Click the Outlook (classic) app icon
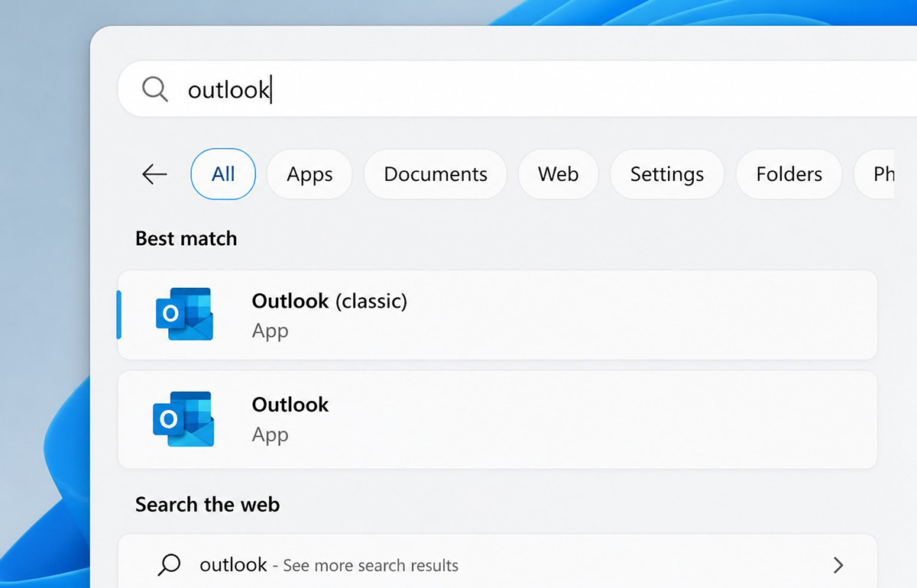917x588 pixels. [184, 314]
